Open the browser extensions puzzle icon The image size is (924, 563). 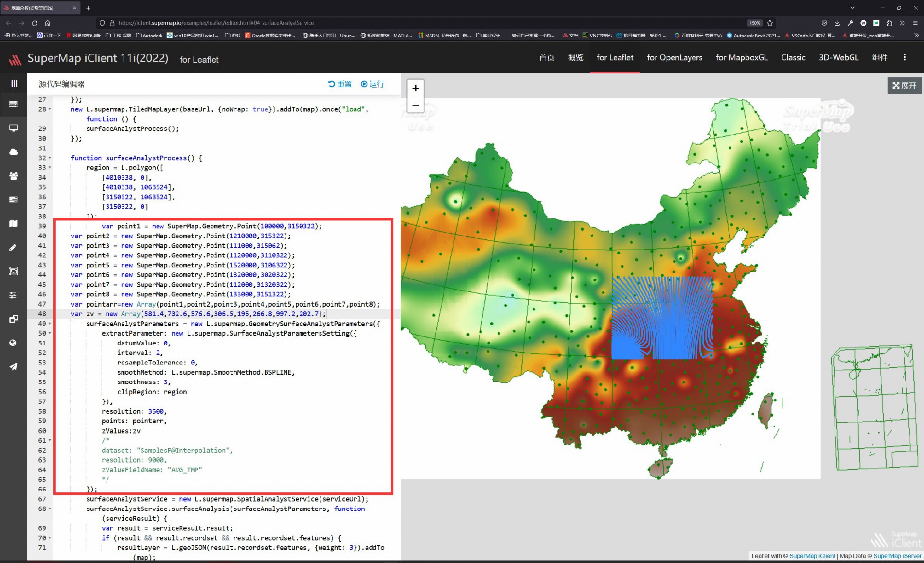(889, 23)
